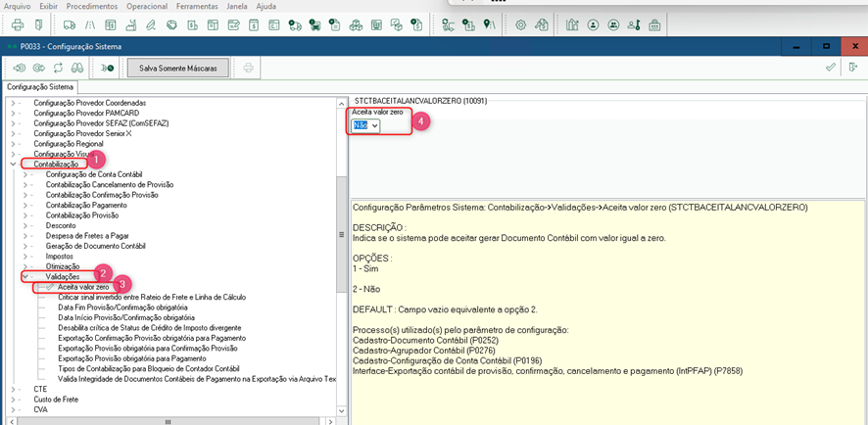Click the binoculars search icon
This screenshot has width=868, height=425.
pos(79,68)
